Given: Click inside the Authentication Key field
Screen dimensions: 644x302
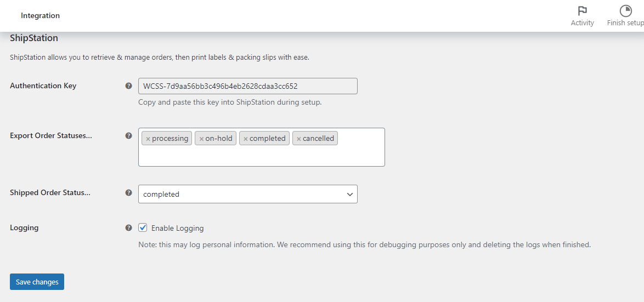Looking at the screenshot, I should coord(247,86).
